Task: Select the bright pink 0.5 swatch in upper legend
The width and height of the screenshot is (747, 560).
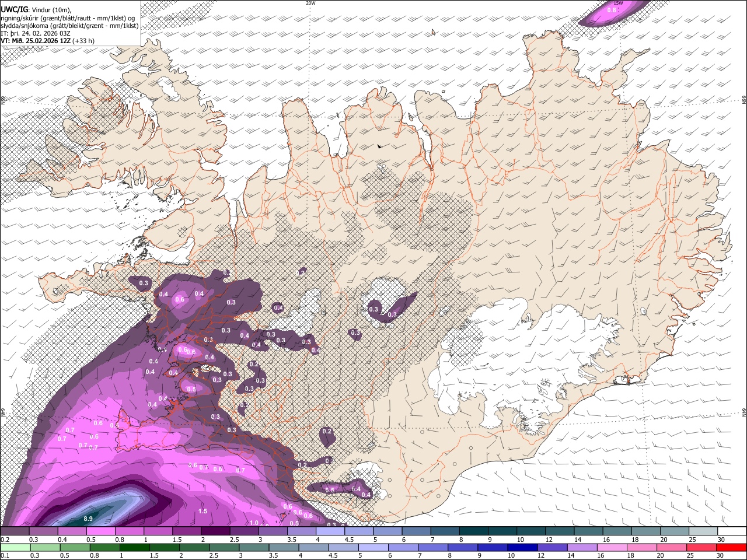Action: point(100,531)
